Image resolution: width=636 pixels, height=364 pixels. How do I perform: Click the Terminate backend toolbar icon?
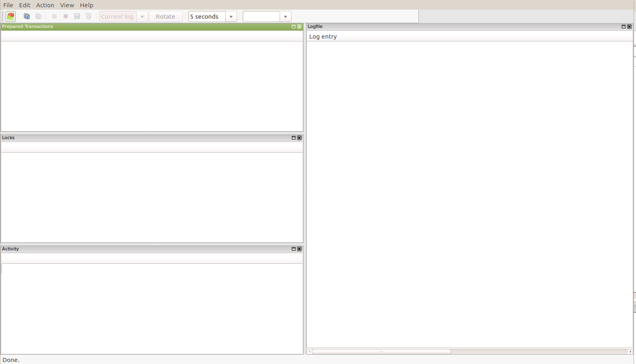(66, 16)
